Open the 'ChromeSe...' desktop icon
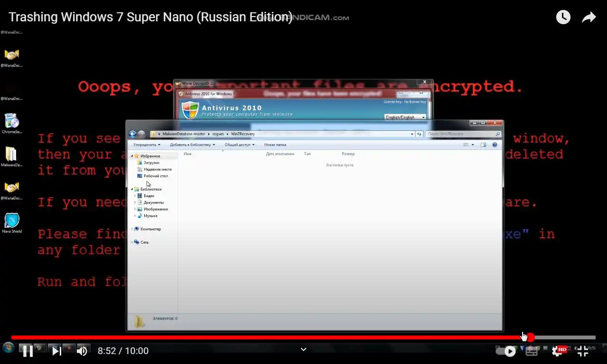The image size is (607, 364). (11, 124)
